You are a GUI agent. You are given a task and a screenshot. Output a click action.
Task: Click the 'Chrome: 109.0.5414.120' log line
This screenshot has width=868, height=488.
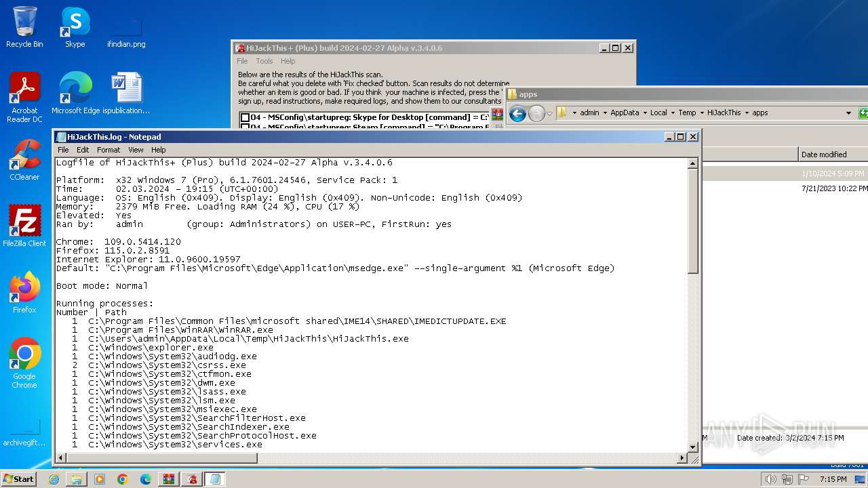coord(119,242)
